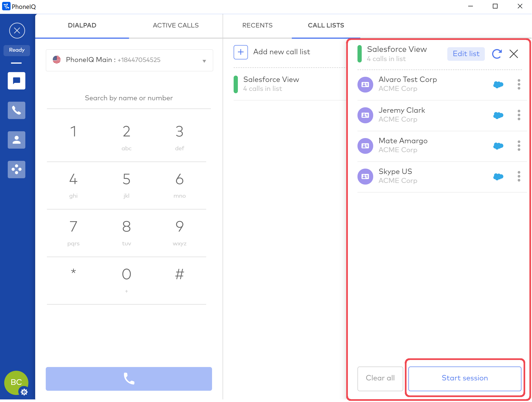This screenshot has width=532, height=402.
Task: Open three-dot menu for Mate Amargo
Action: [519, 146]
